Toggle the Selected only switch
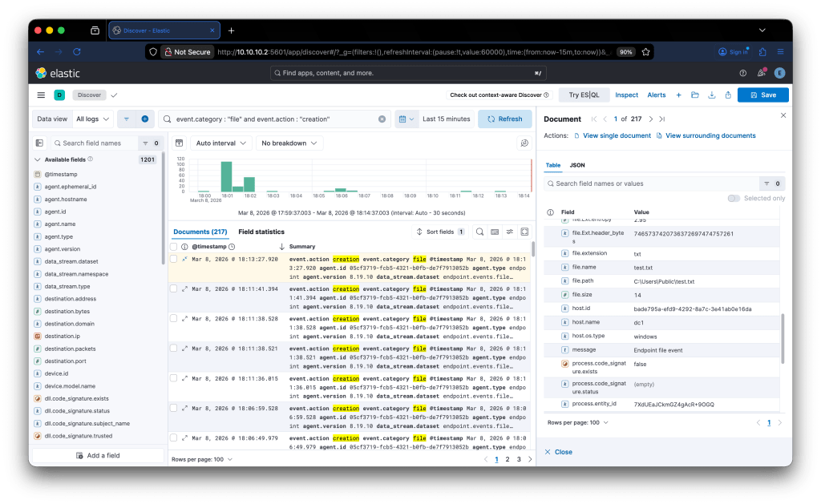821x504 pixels. coord(734,198)
